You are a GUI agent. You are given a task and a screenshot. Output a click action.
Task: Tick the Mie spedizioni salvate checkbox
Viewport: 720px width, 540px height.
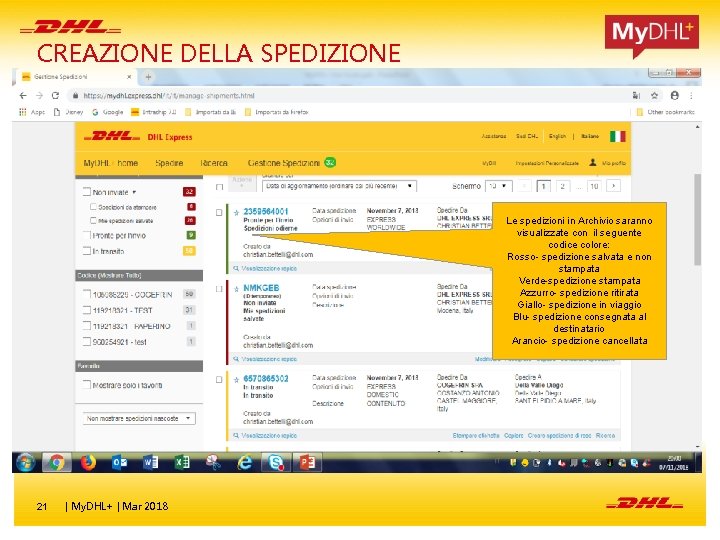93,220
